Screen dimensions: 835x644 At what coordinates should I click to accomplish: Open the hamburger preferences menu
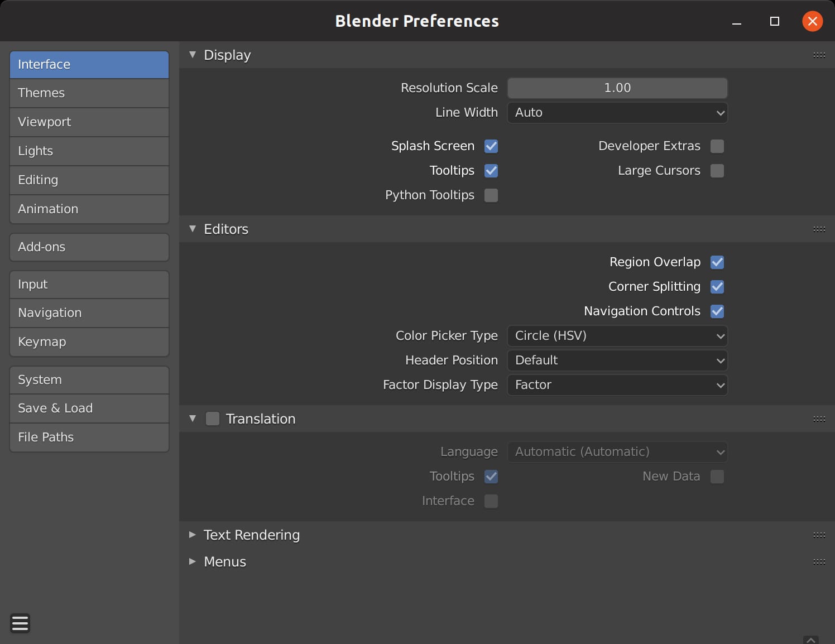point(20,623)
